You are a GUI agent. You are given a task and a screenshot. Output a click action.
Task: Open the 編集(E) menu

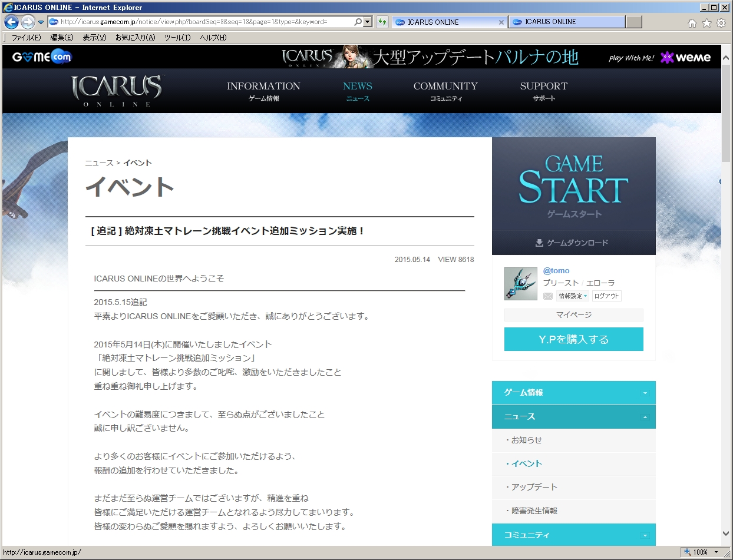[x=62, y=38]
